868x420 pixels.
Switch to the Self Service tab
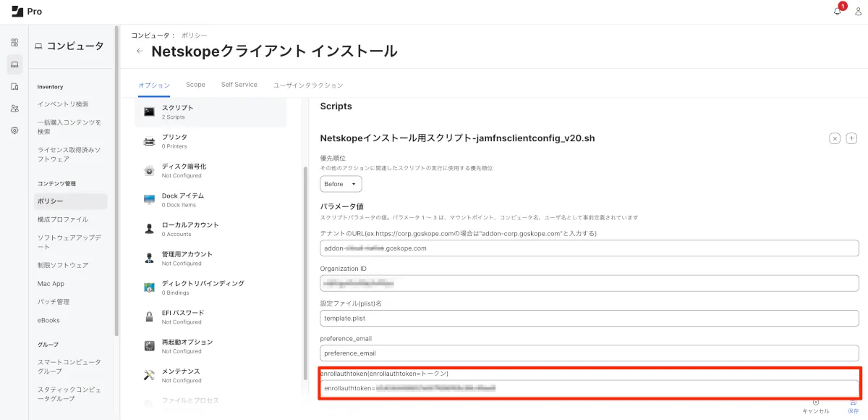239,85
